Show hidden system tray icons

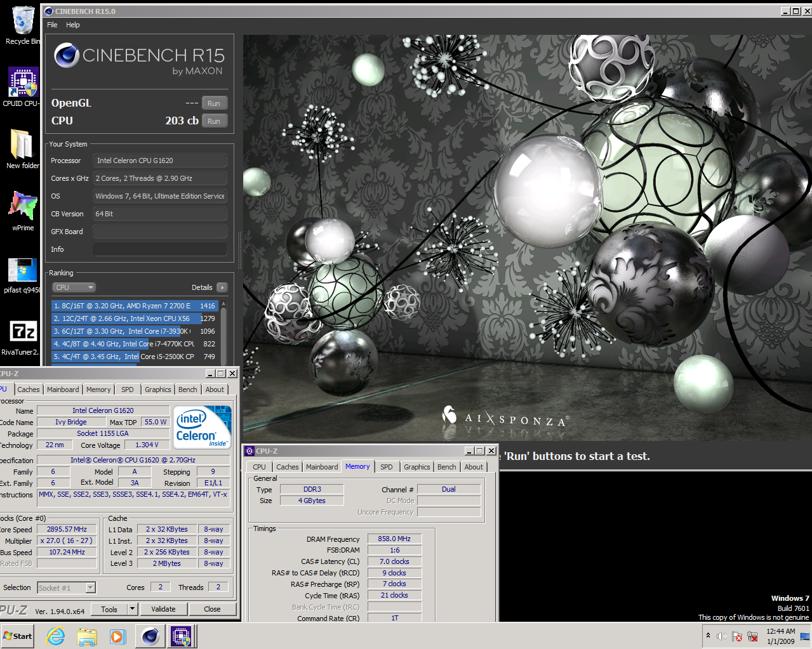click(x=708, y=635)
